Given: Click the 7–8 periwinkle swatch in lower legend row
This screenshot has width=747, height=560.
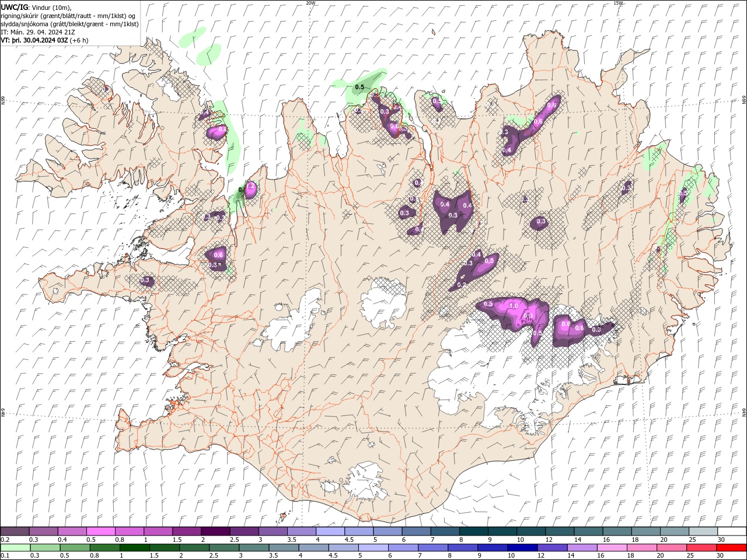Looking at the screenshot, I should (x=433, y=548).
